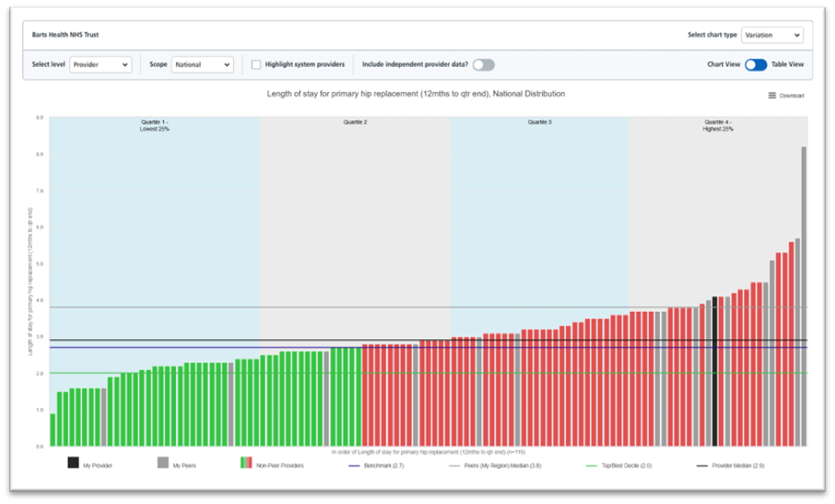Select the black My Provider bar in chart
The height and width of the screenshot is (504, 835).
(714, 372)
